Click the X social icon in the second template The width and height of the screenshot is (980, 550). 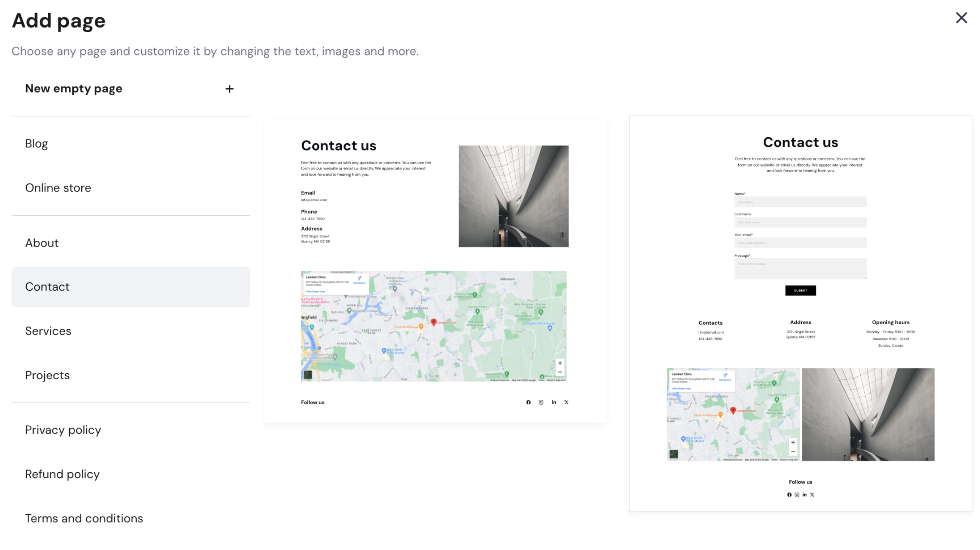(x=812, y=494)
